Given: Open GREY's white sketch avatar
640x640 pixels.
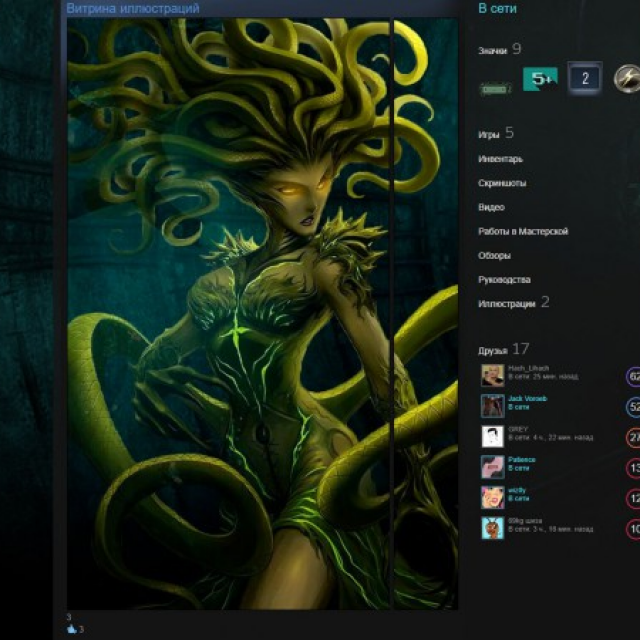Looking at the screenshot, I should 493,436.
